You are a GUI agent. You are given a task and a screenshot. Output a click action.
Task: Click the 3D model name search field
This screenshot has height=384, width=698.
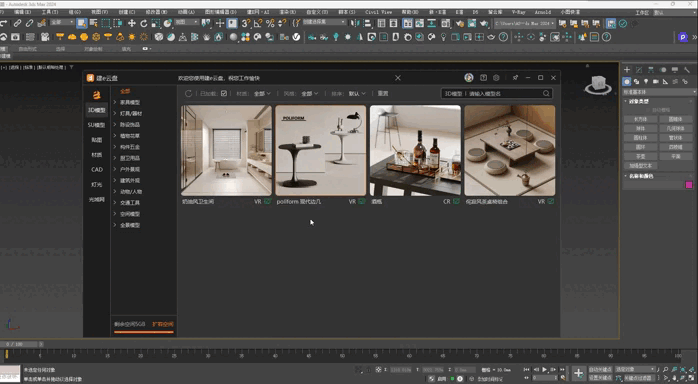coord(497,93)
